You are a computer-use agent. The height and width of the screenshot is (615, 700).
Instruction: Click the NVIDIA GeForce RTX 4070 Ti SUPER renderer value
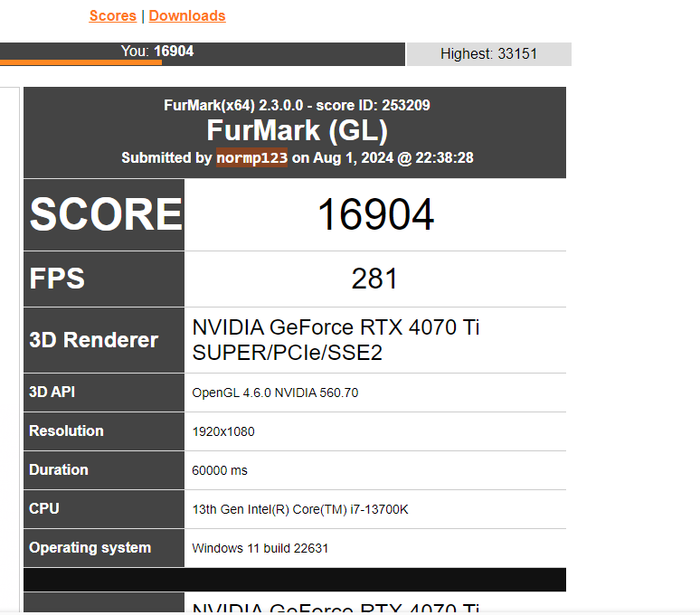pos(336,340)
